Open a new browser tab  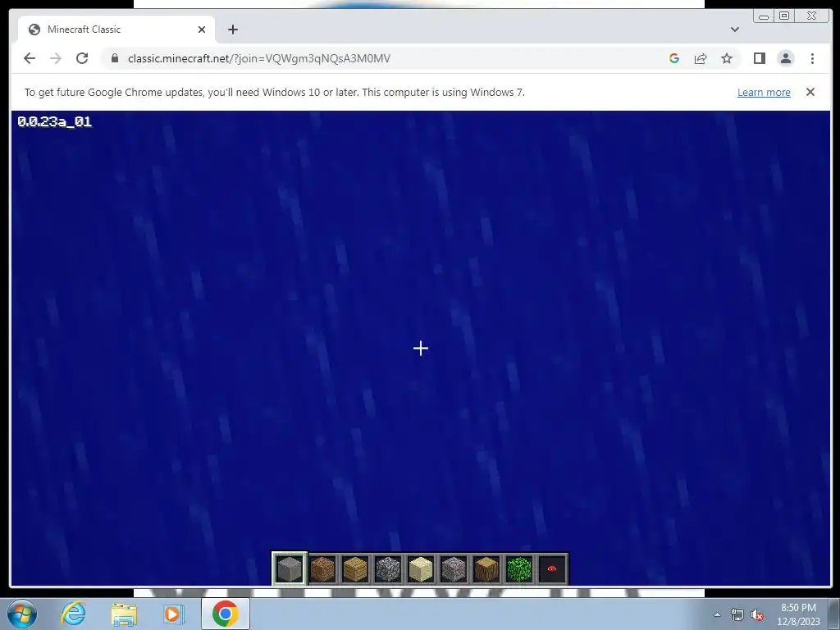(232, 30)
